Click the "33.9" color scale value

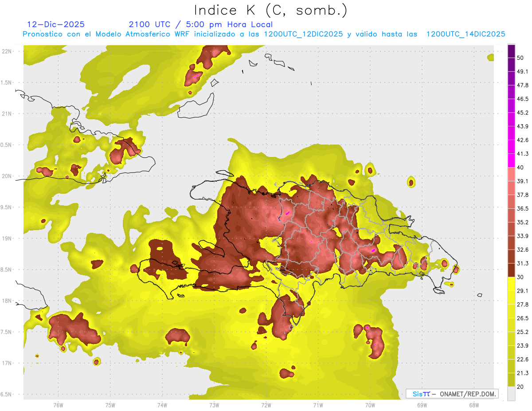point(523,236)
